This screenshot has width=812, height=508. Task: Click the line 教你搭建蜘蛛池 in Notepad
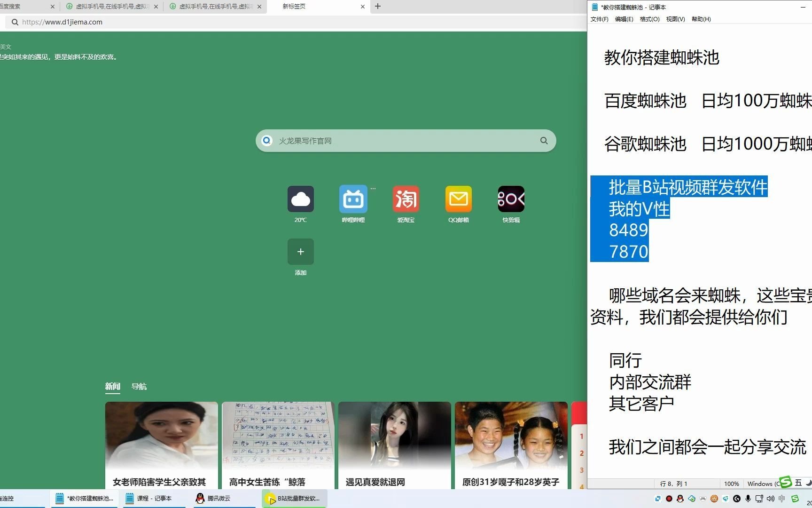click(x=662, y=57)
